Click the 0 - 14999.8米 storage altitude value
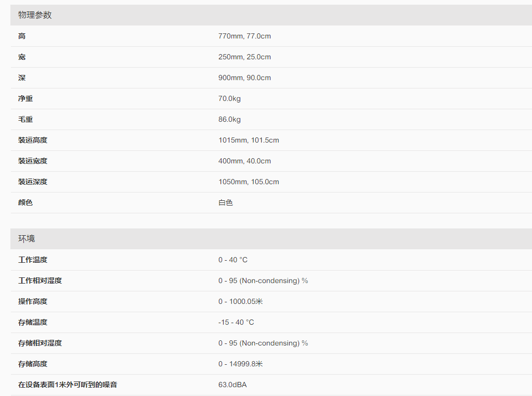Viewport: 532px width, 396px height. (x=240, y=364)
